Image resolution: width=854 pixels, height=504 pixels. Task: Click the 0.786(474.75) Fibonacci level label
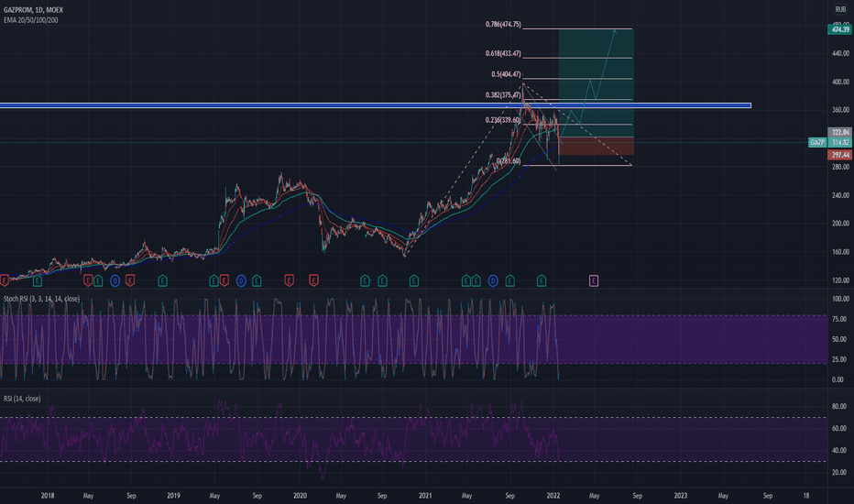click(x=503, y=25)
